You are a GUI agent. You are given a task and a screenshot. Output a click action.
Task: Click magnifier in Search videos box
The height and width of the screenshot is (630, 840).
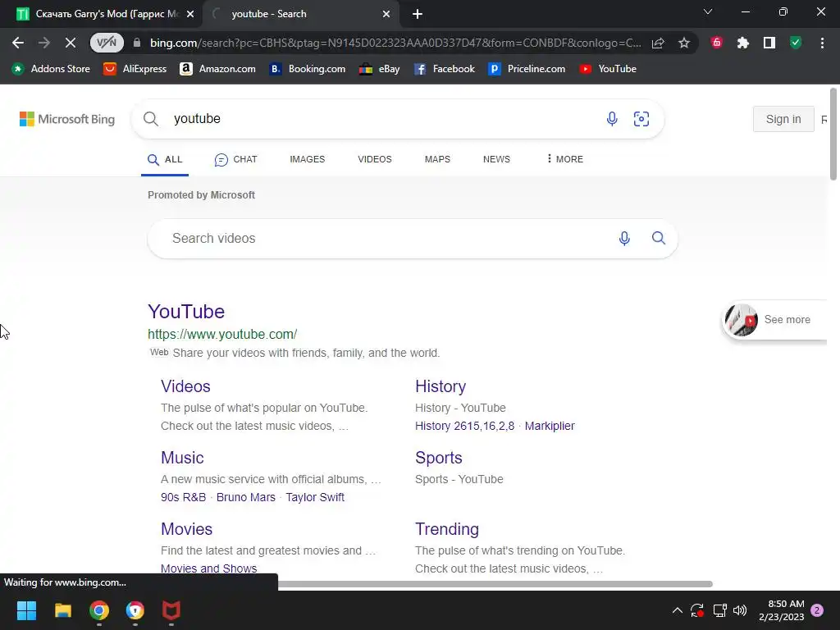(659, 239)
